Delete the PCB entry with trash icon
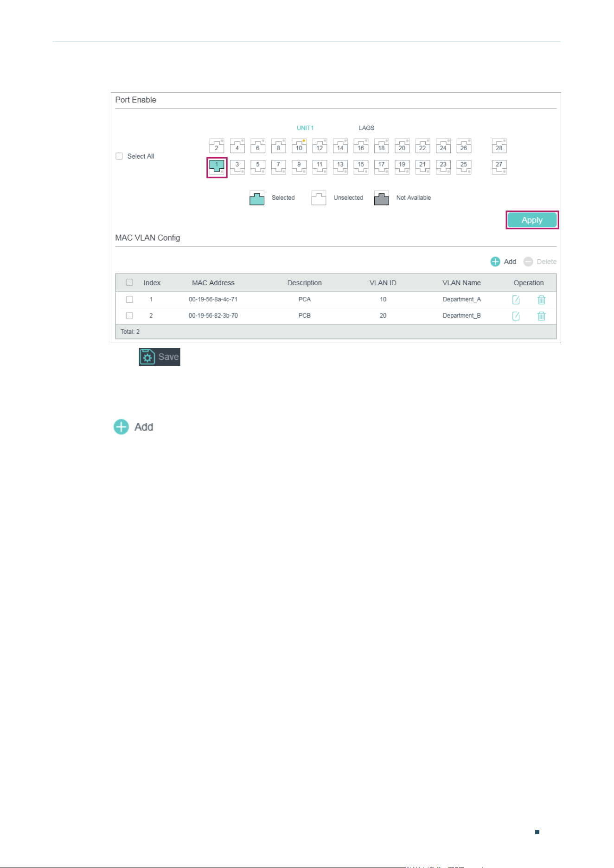Viewport: 614px width, 868px height. coord(541,316)
